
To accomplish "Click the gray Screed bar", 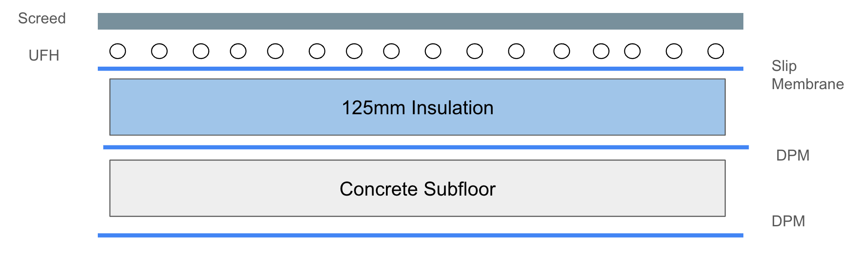I will (x=420, y=21).
